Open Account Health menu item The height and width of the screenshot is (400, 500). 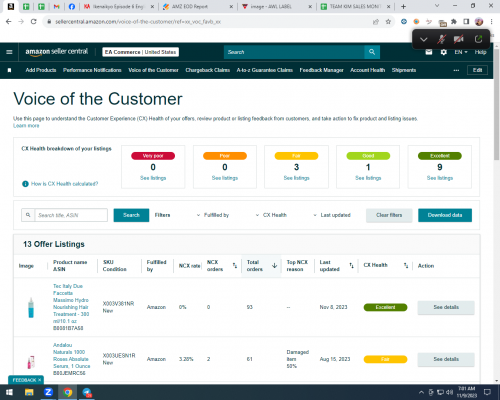(x=367, y=70)
